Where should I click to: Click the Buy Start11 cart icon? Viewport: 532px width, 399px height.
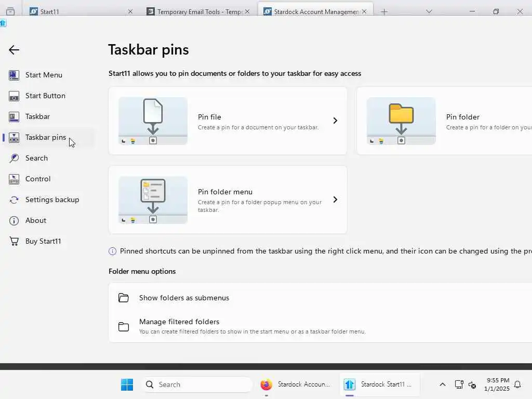(x=14, y=241)
